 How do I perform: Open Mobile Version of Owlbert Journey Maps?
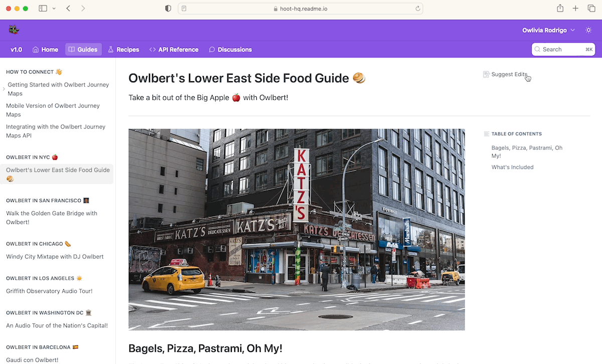pos(53,110)
